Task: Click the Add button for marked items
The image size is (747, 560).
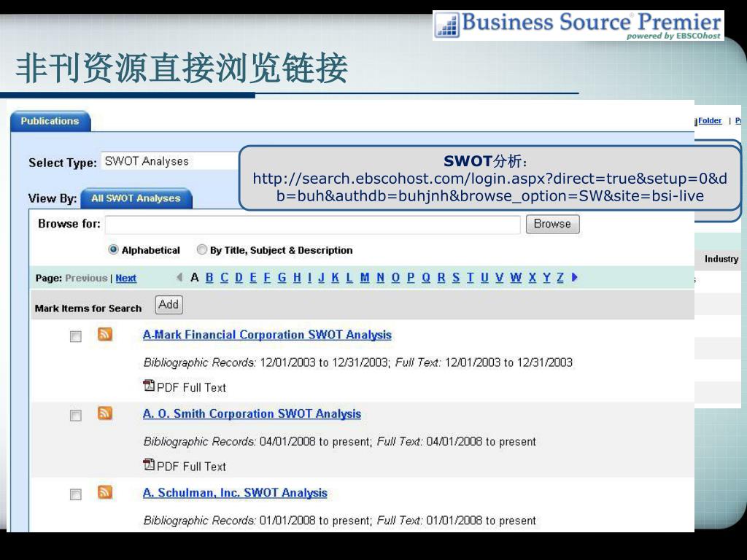Action: coord(169,304)
